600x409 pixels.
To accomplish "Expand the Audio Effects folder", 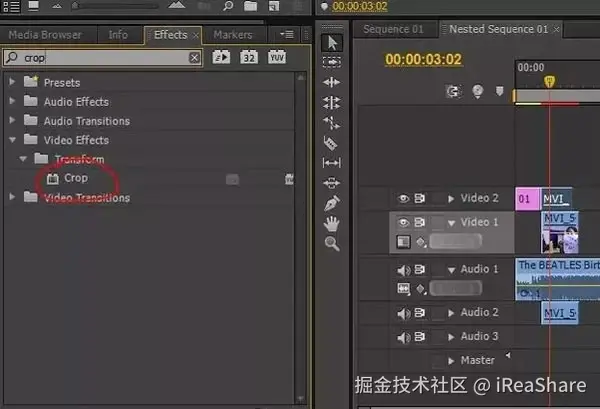I will pos(12,101).
